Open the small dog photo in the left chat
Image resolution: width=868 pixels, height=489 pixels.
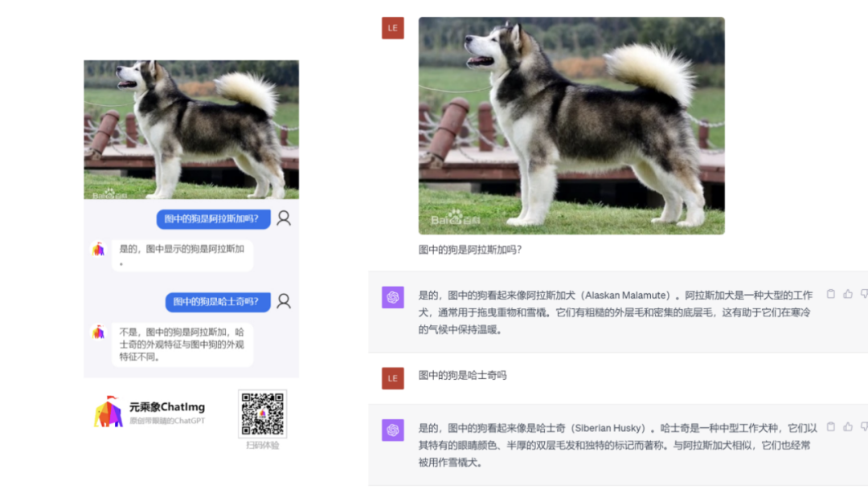pos(190,128)
